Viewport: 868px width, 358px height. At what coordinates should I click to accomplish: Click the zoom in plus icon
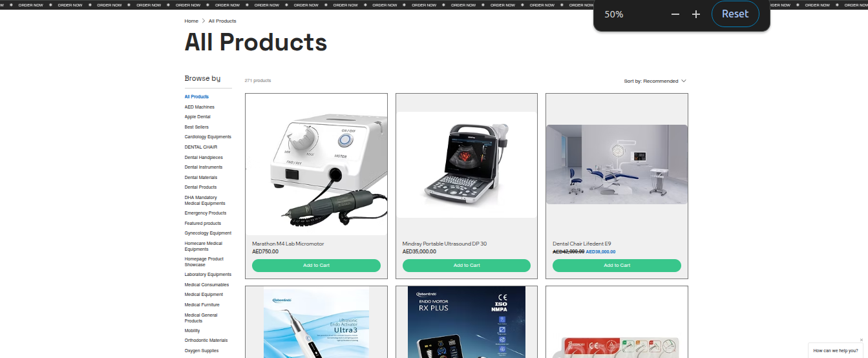(696, 14)
